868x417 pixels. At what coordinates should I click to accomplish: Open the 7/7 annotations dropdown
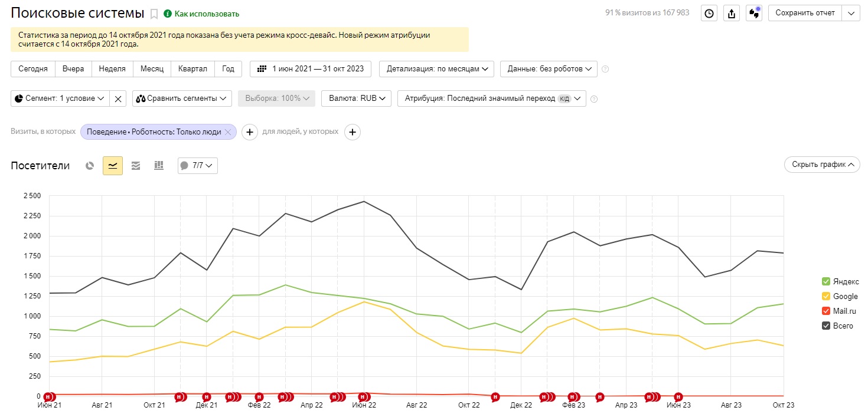pyautogui.click(x=198, y=166)
